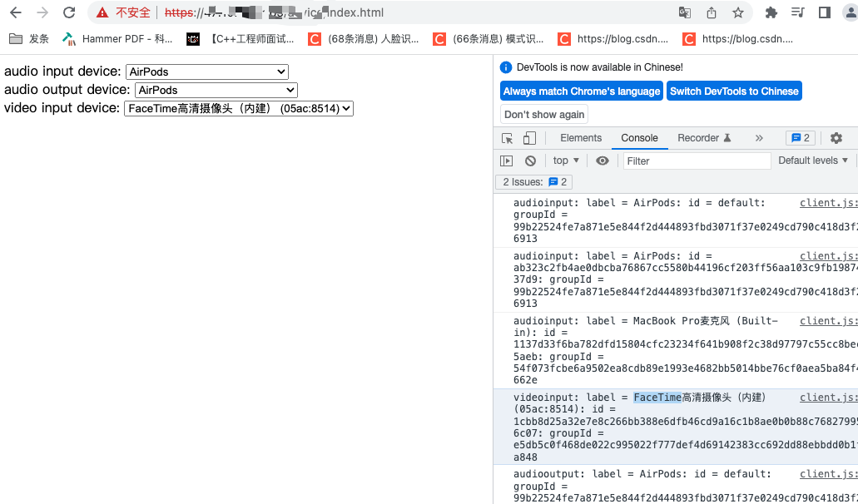Open the top frame context dropdown
Viewport: 858px width, 504px height.
click(565, 160)
